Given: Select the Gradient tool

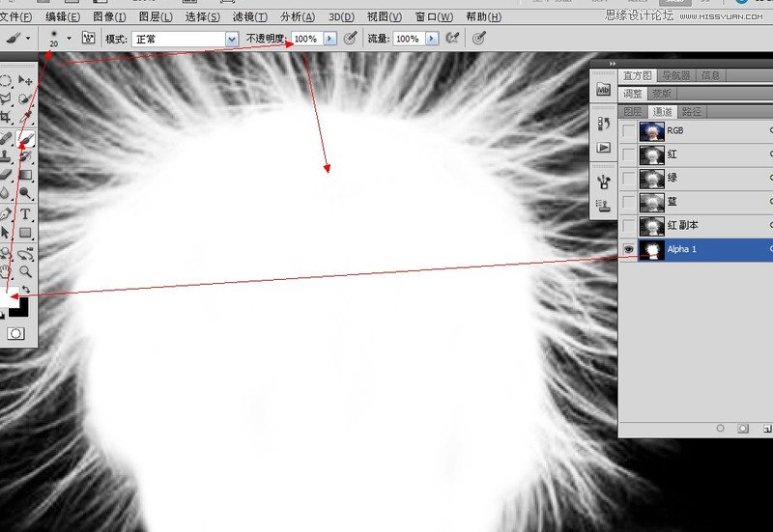Looking at the screenshot, I should pyautogui.click(x=26, y=175).
